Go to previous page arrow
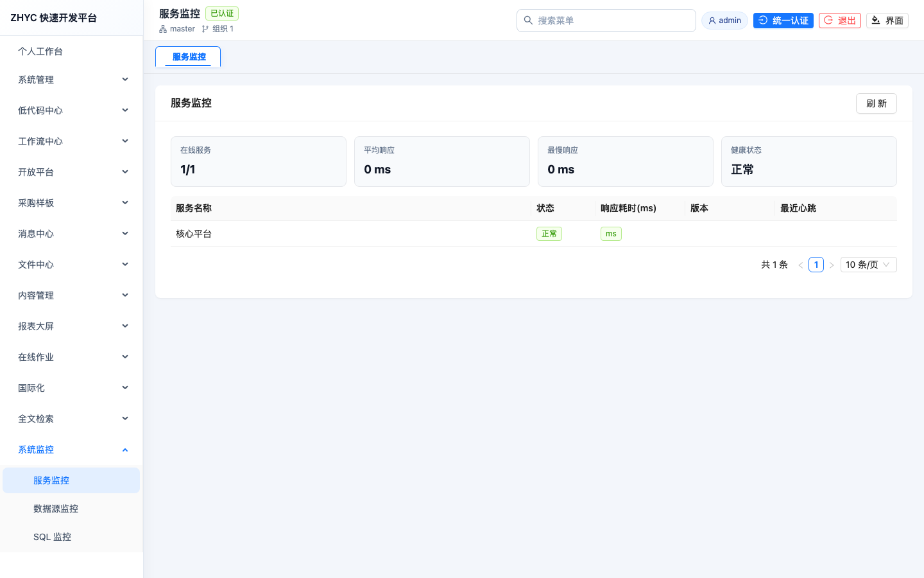This screenshot has width=924, height=578. 801,265
